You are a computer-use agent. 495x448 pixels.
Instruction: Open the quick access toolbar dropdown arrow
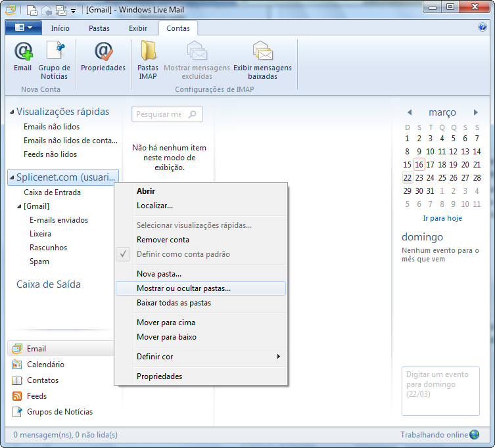click(x=73, y=11)
